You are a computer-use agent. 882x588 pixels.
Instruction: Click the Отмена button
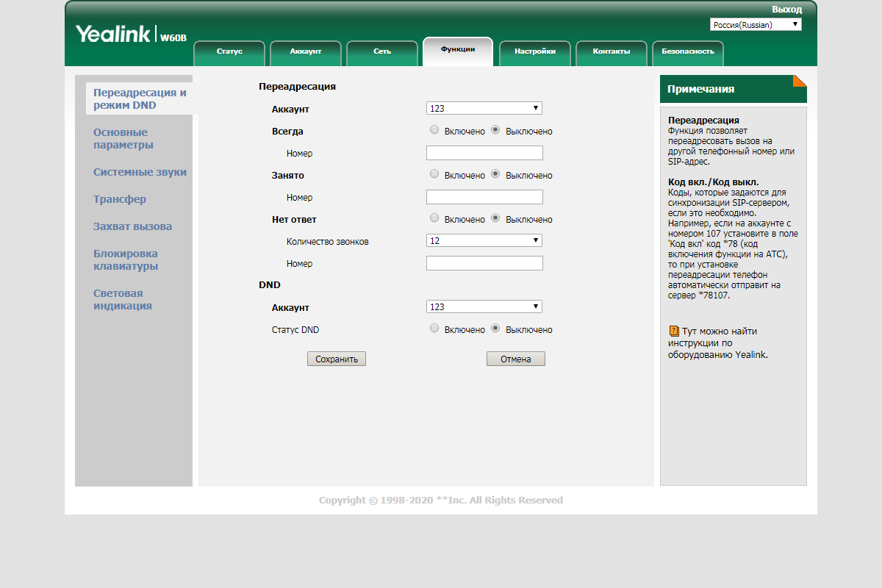pyautogui.click(x=515, y=359)
